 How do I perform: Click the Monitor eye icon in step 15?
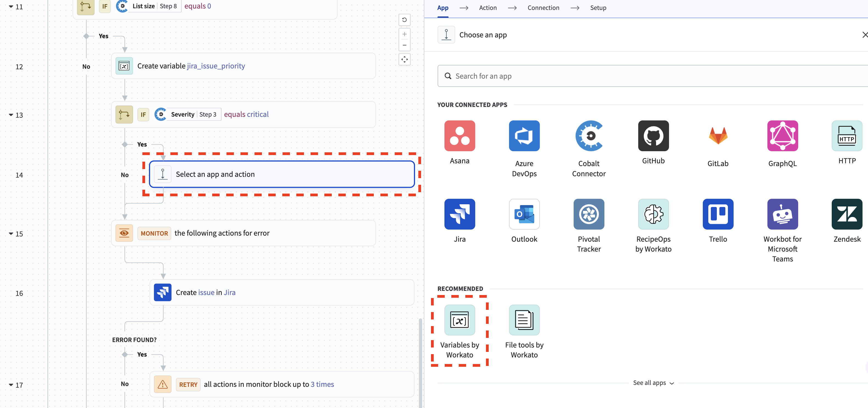[x=124, y=233]
